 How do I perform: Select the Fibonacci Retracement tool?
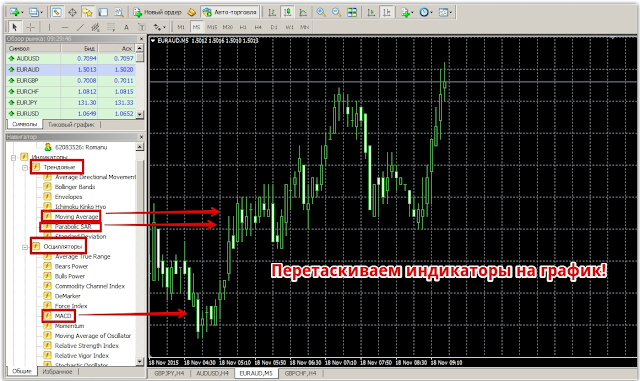point(111,27)
